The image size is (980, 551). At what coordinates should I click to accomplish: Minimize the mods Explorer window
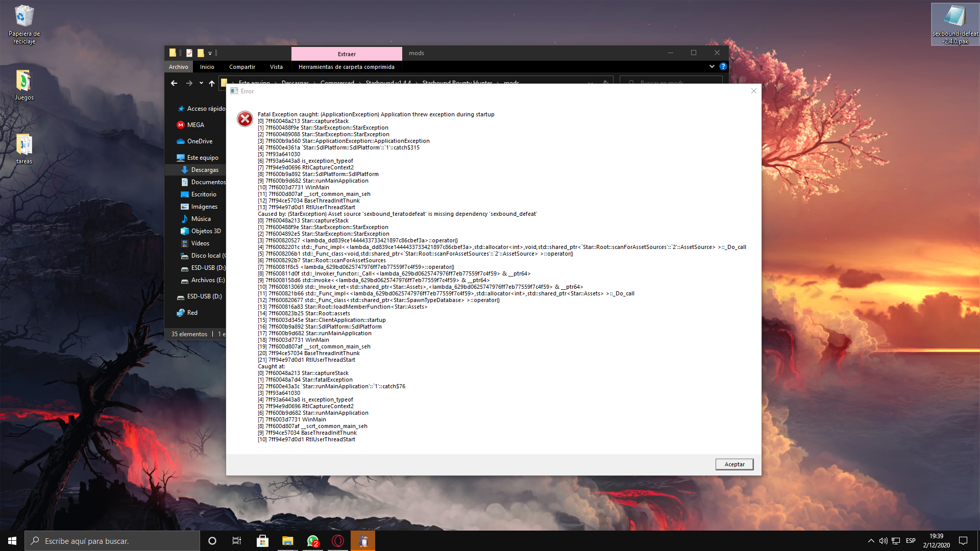[671, 53]
